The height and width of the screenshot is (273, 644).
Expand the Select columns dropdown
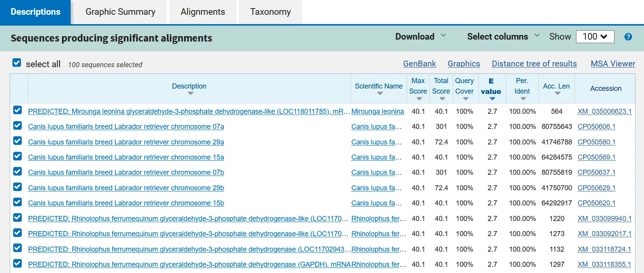click(x=503, y=37)
